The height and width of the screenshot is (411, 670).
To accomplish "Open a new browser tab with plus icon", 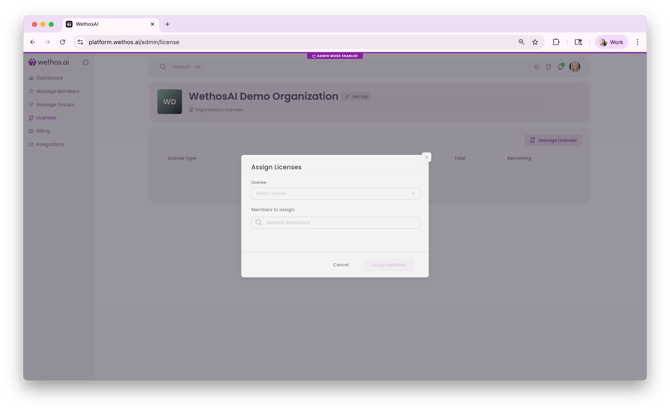I will click(167, 24).
